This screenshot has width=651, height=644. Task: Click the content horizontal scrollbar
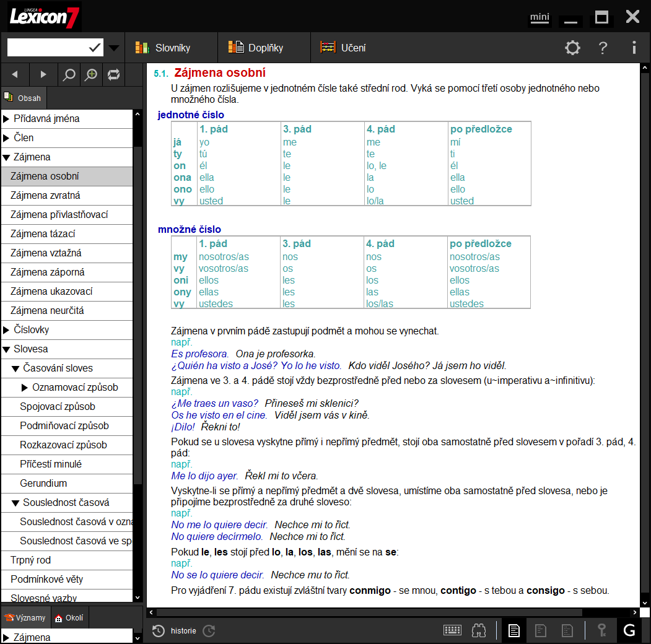coord(369,612)
